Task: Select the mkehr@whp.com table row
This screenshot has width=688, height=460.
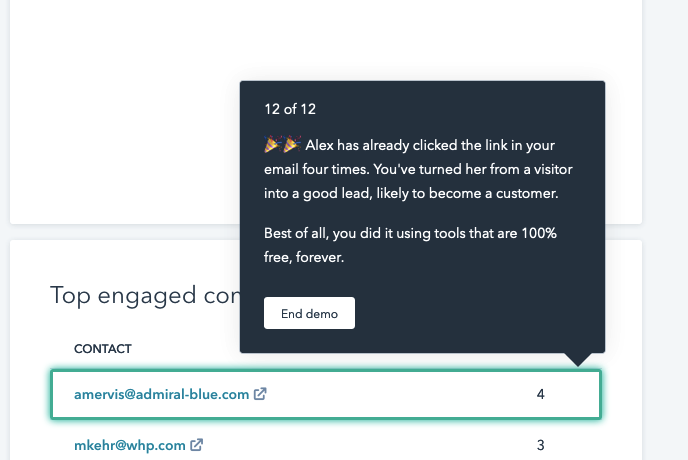Action: click(x=400, y=444)
